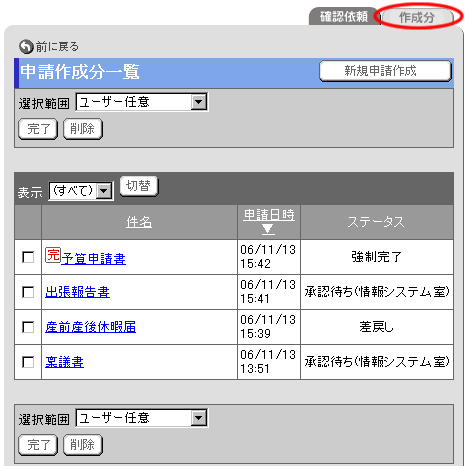Select the 作成分 tab
The image size is (466, 466).
[x=417, y=17]
